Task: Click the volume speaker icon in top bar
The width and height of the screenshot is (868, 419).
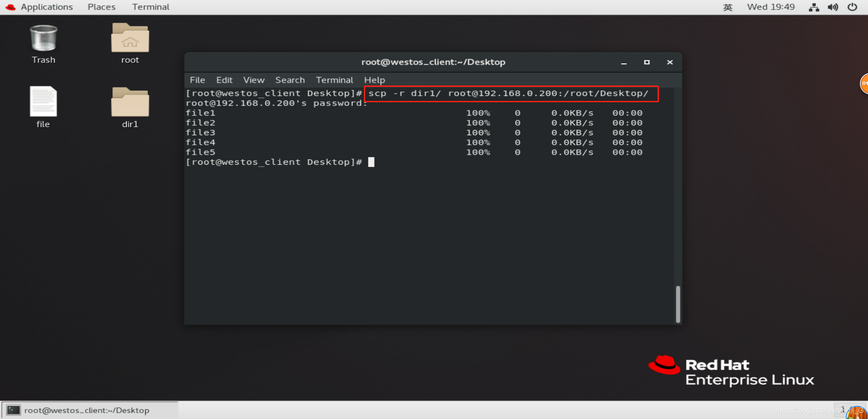Action: tap(833, 7)
